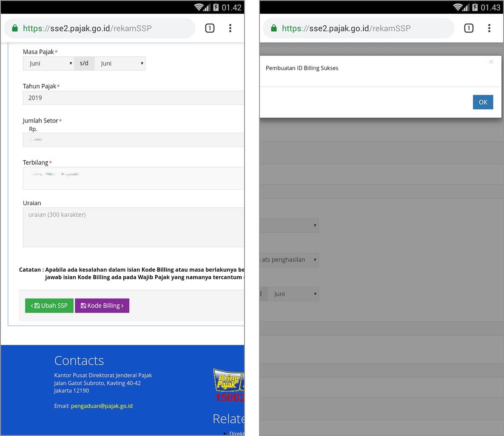Screen dimensions: 504x436
Task: Click the Tahun Pajak field showing 2019
Action: click(133, 98)
